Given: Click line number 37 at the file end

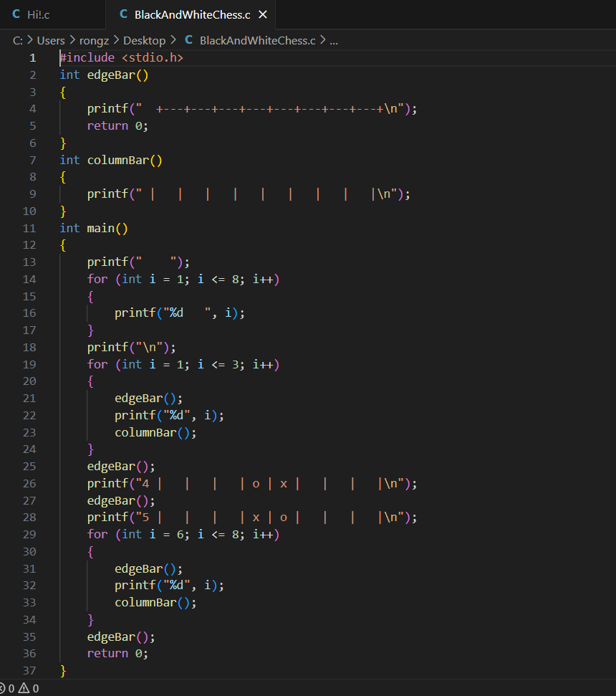Looking at the screenshot, I should (x=29, y=670).
